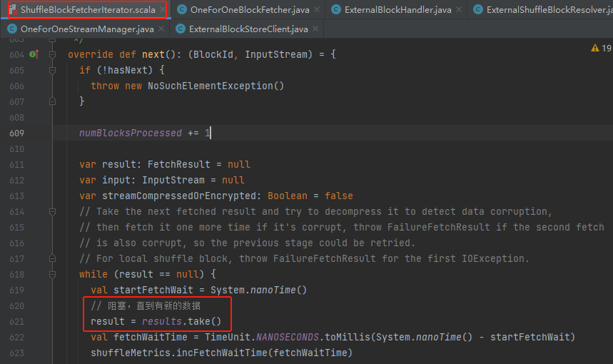Switch to ShuffleBlockFetcherIterator.scala tab
The width and height of the screenshot is (613, 364).
coord(88,10)
